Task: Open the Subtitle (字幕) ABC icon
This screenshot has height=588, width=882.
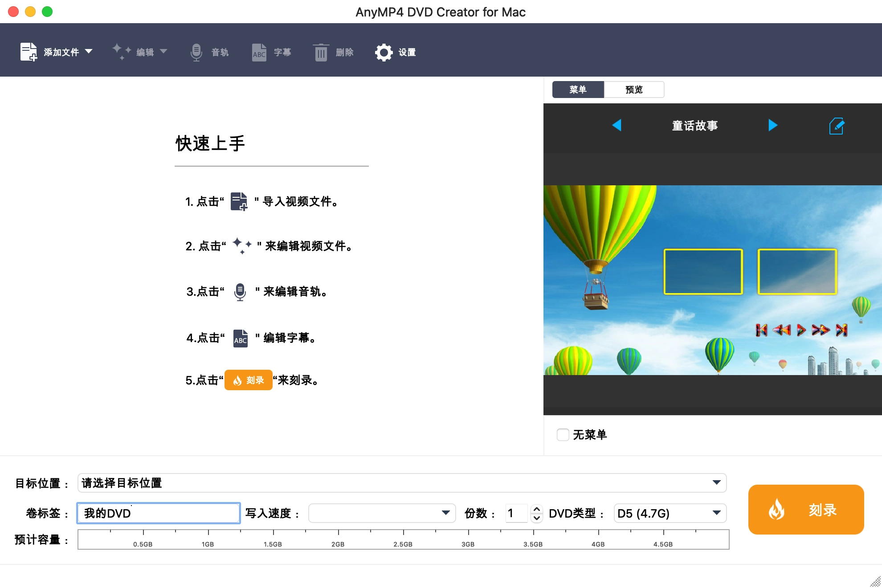Action: pyautogui.click(x=259, y=53)
